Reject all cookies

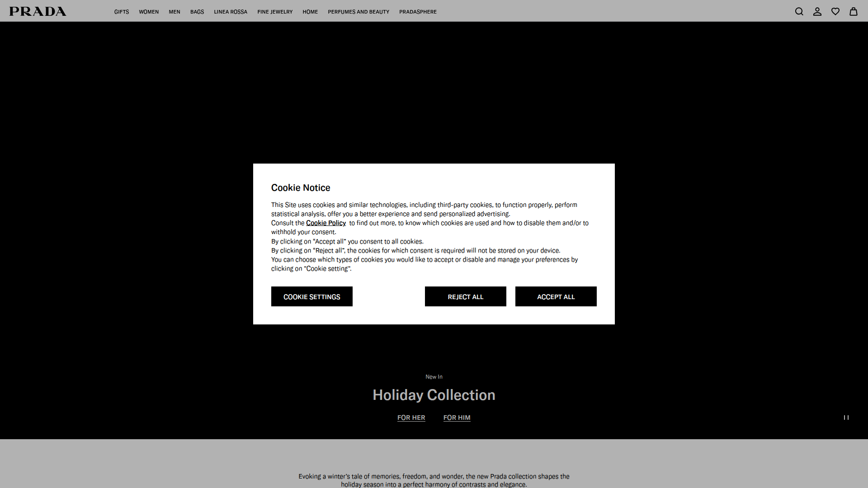click(x=465, y=296)
